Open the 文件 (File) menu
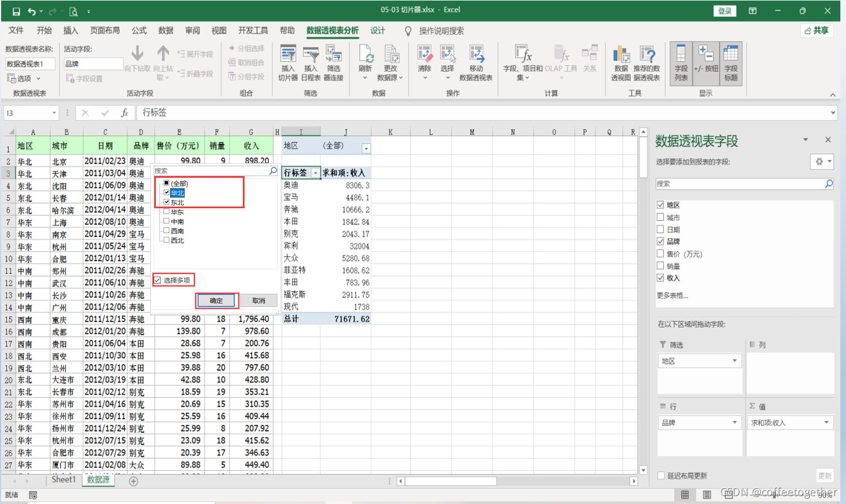 pyautogui.click(x=16, y=30)
